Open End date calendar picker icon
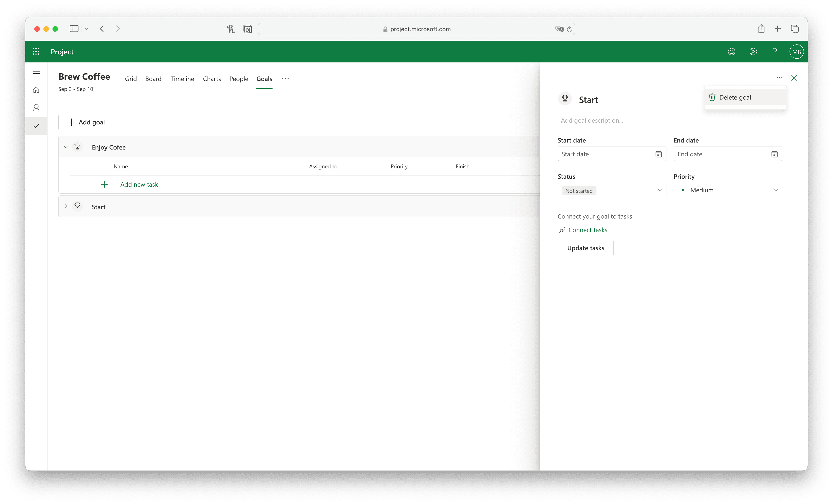The height and width of the screenshot is (504, 833). pos(774,154)
